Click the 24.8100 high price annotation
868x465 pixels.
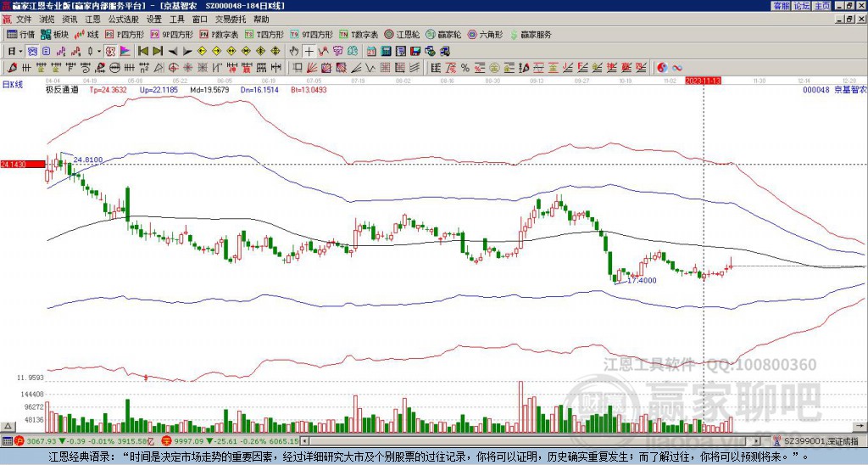pos(88,160)
